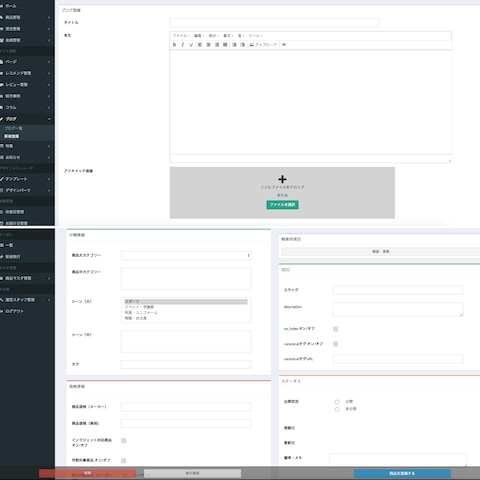Screen dimensions: 480x480
Task: Open the ツール menu in the editor
Action: [256, 36]
